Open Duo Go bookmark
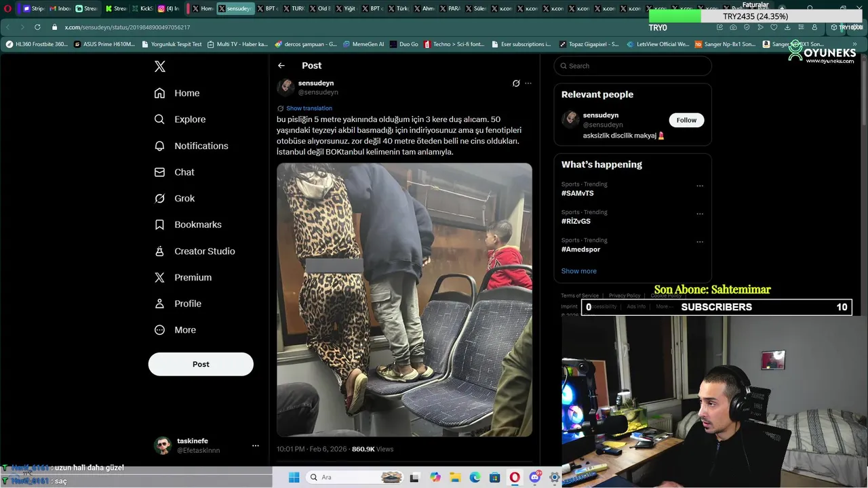868x488 pixels. point(404,44)
